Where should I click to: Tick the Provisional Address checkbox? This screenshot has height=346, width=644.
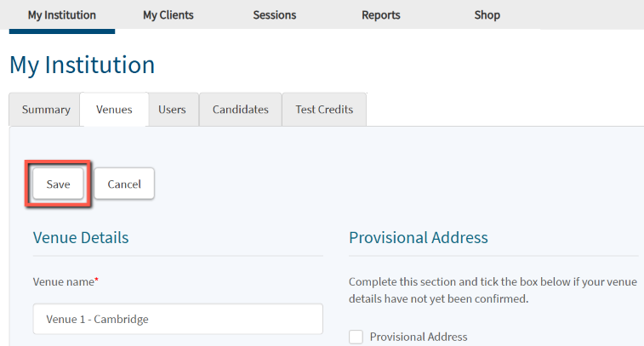[x=356, y=337]
